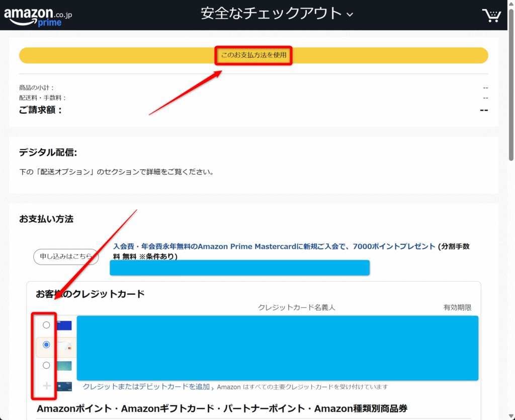
Task: Click the 配送料・手数料 label
Action: click(43, 98)
